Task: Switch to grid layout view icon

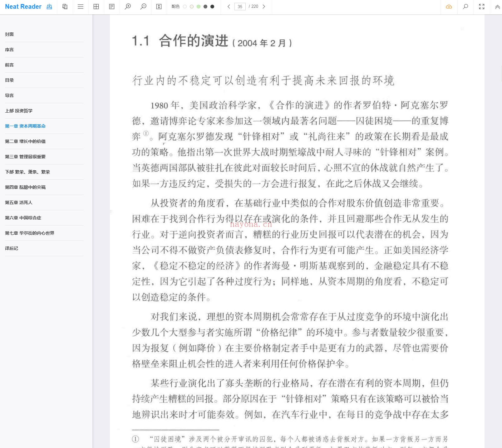Action: 96,7
